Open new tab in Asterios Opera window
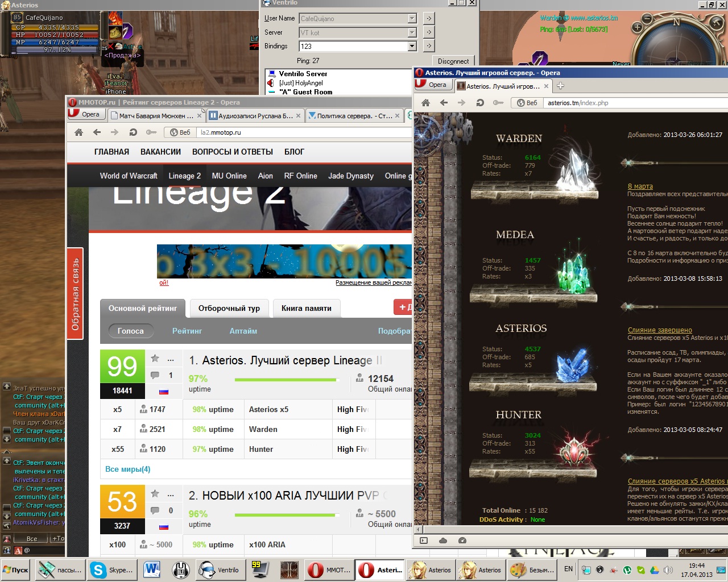This screenshot has width=728, height=582. tap(560, 86)
